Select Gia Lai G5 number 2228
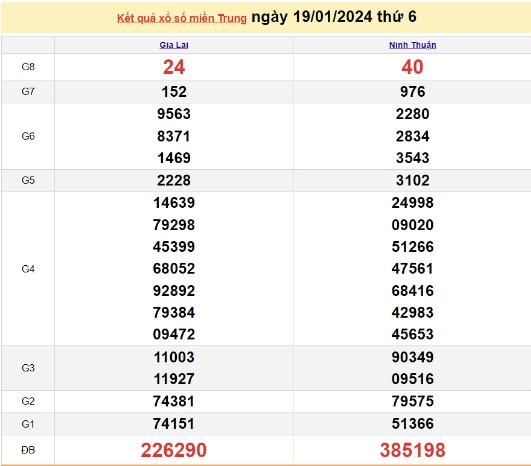This screenshot has width=531, height=466. coord(174,181)
